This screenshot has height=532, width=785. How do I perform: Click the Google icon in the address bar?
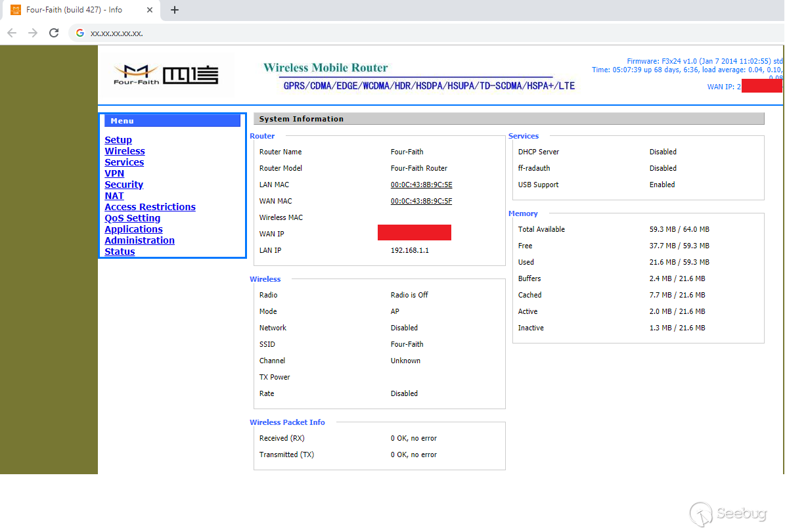pos(80,33)
